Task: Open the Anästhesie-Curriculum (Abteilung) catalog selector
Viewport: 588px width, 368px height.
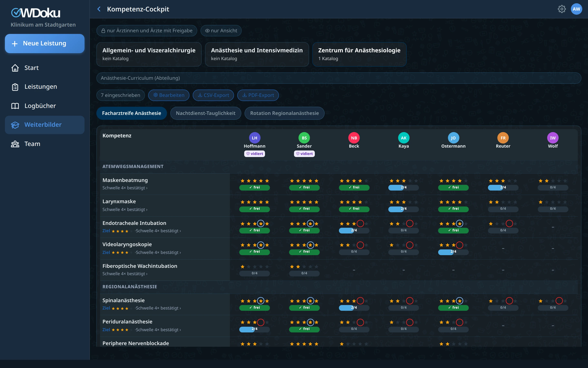Action: tap(339, 78)
